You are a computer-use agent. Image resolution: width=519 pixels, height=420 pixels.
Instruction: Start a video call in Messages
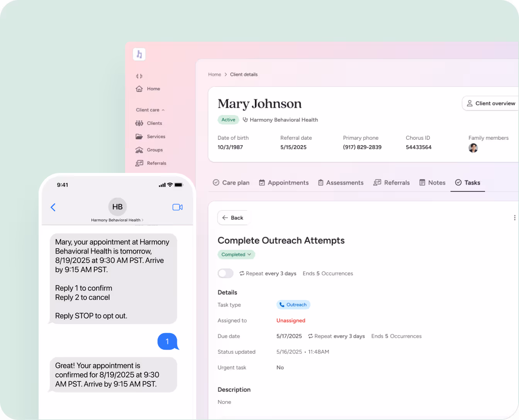(177, 207)
